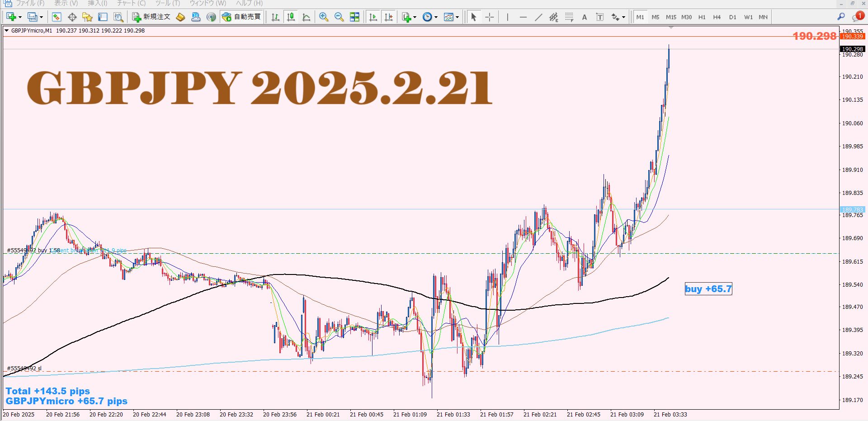Switch to W1 timeframe

coord(748,17)
